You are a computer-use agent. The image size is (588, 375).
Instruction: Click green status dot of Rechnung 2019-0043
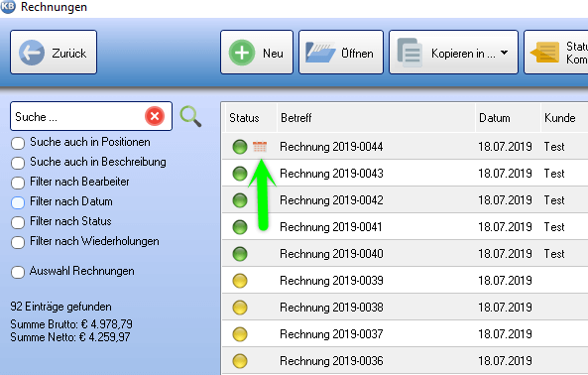[x=240, y=174]
